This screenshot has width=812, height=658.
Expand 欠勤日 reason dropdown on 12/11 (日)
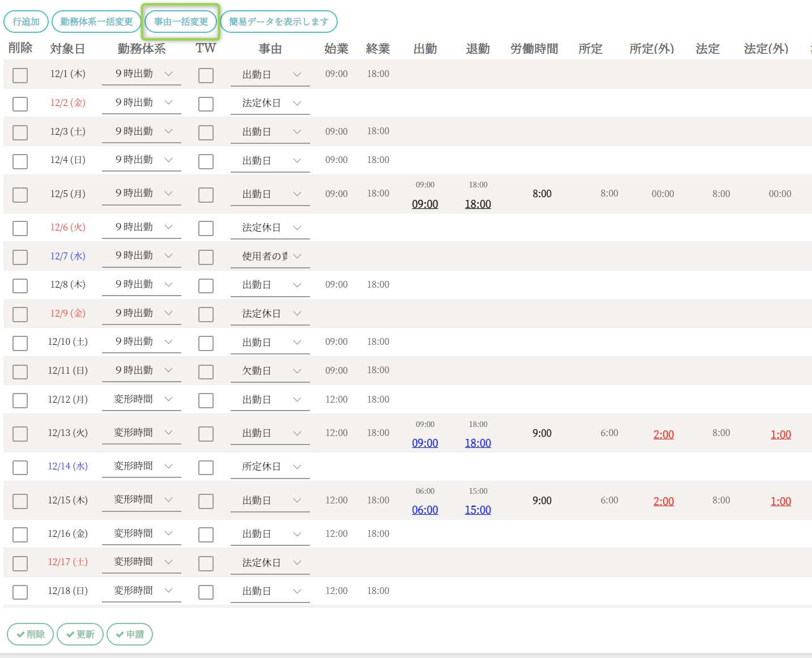tap(270, 371)
